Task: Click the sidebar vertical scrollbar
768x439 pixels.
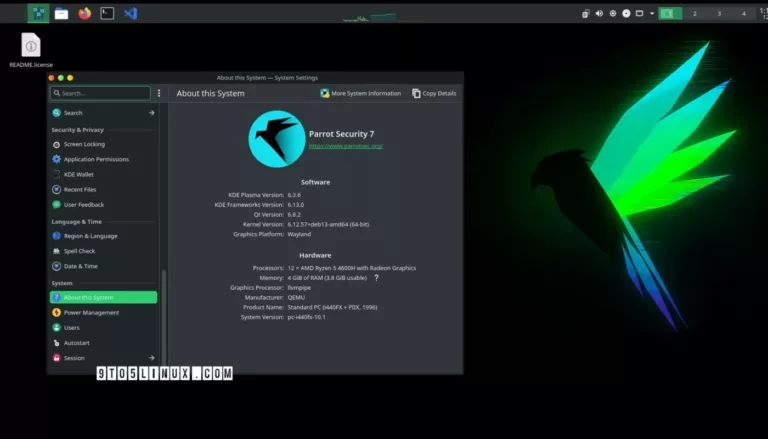Action: tap(163, 320)
